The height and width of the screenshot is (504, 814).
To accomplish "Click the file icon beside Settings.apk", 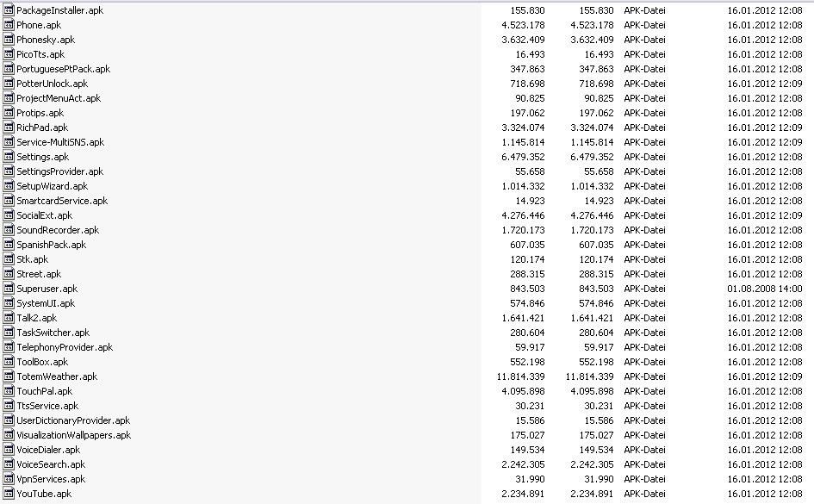I will [x=9, y=156].
